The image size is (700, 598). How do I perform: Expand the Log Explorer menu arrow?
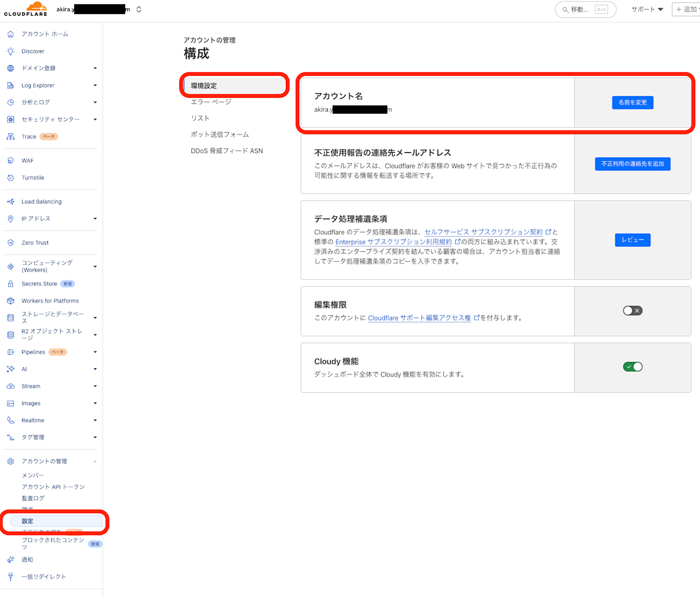tap(95, 85)
